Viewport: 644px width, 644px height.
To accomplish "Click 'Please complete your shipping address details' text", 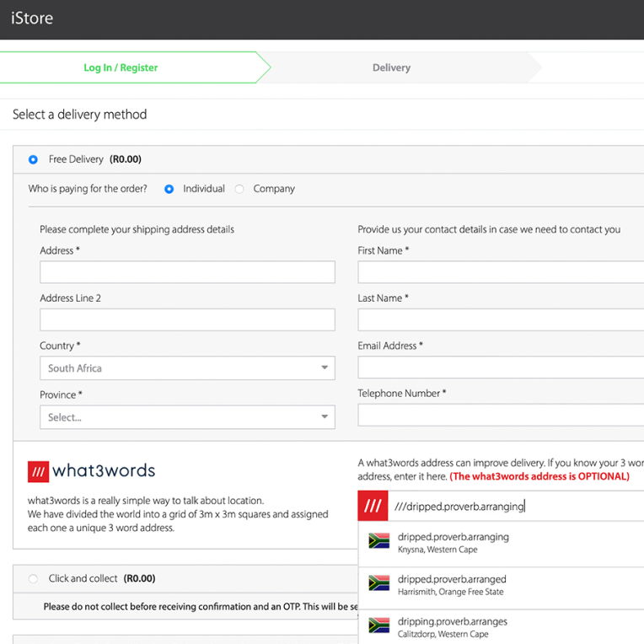I will [137, 229].
